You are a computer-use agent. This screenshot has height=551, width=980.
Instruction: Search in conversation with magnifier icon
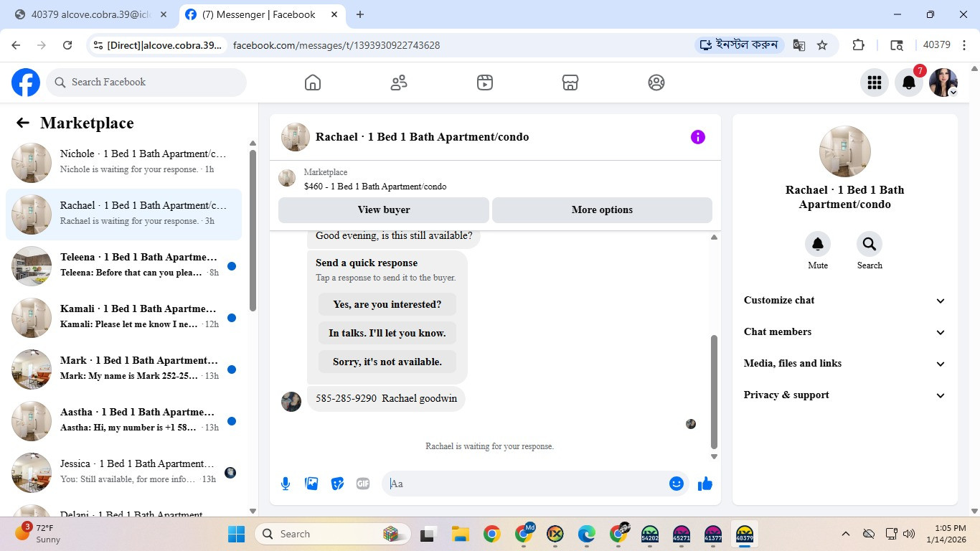click(870, 245)
